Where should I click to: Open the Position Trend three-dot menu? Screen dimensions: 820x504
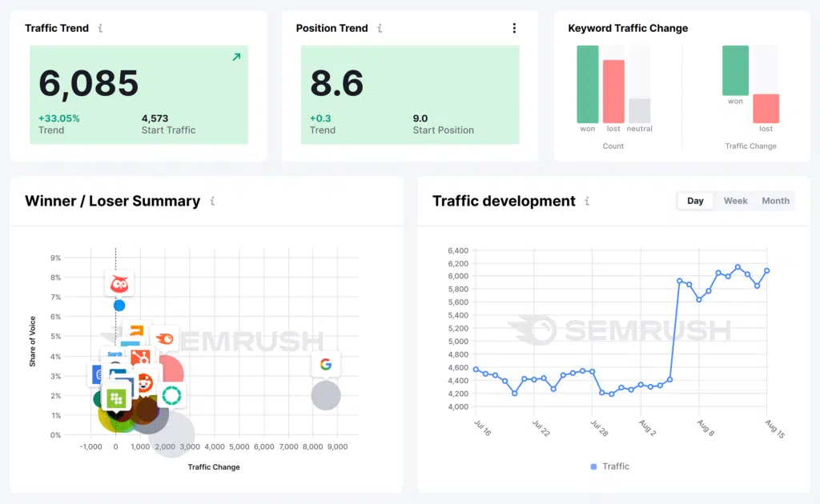coord(514,28)
